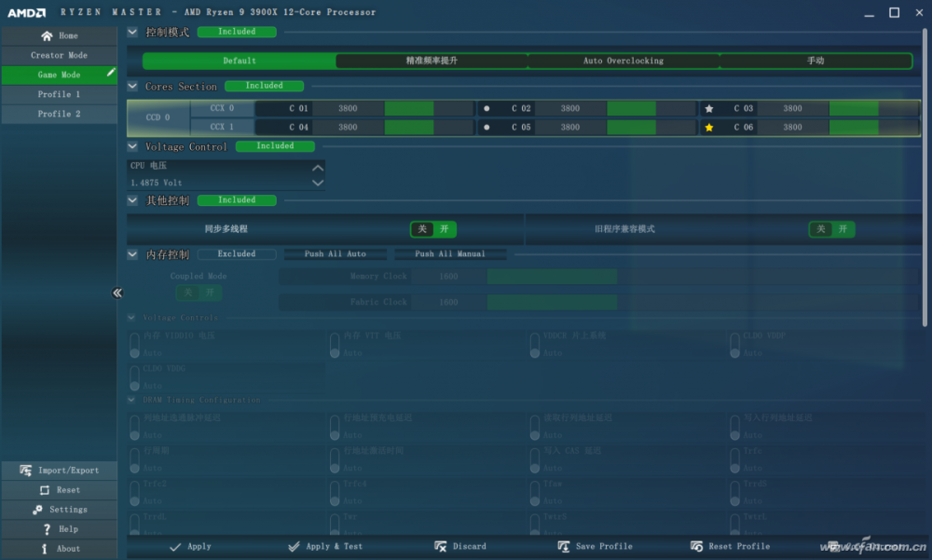Click the AMD logo in the title bar

26,12
